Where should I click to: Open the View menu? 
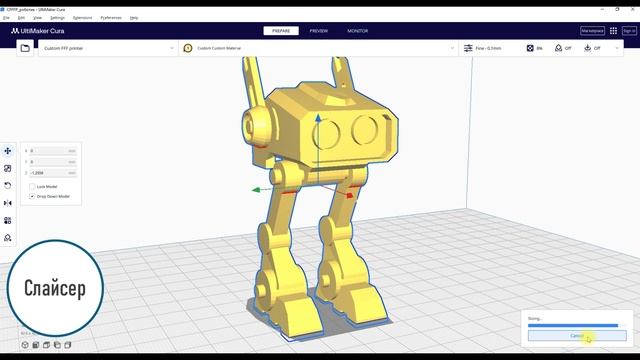37,18
